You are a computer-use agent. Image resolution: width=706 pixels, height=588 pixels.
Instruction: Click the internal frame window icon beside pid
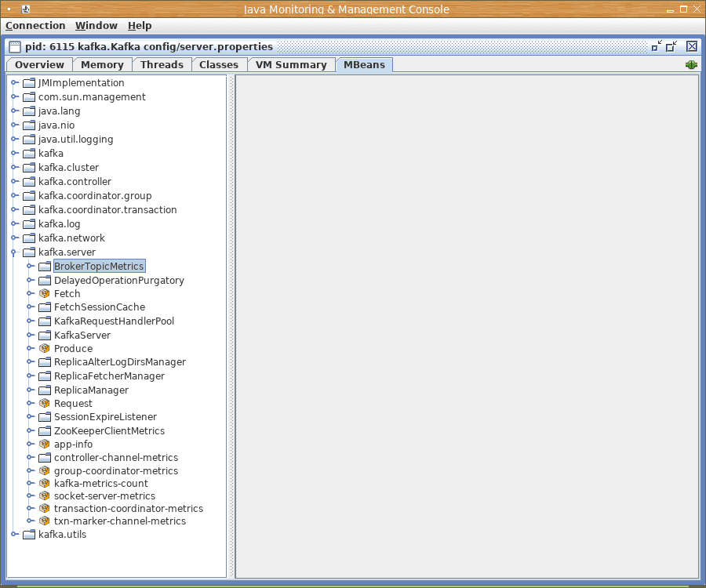(15, 47)
